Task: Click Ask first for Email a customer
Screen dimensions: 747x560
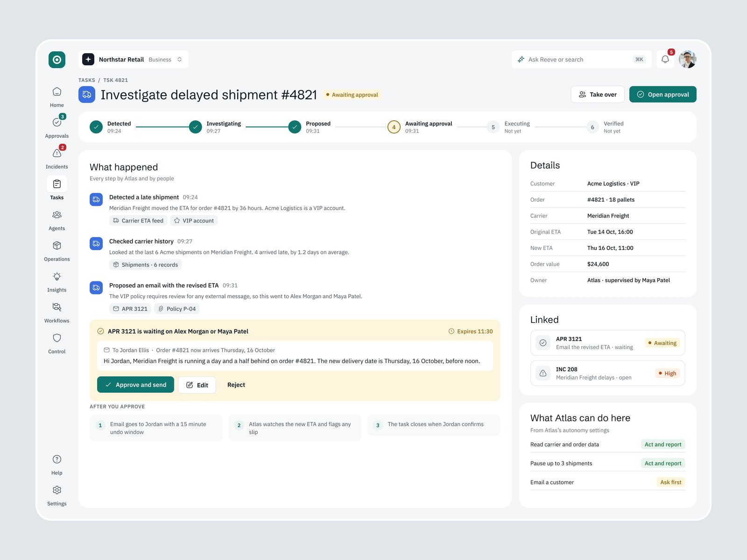Action: point(671,482)
